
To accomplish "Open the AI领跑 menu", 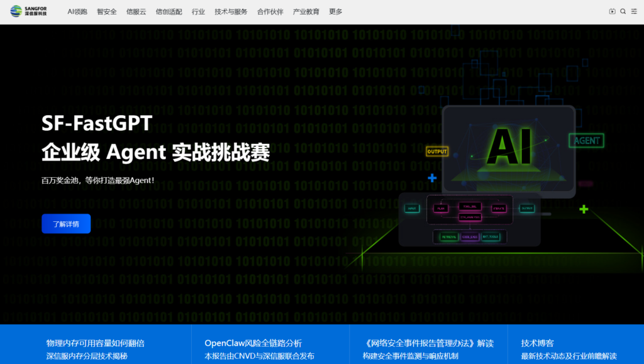I will 77,11.
